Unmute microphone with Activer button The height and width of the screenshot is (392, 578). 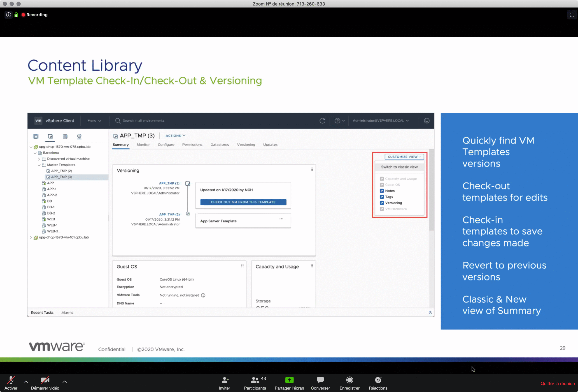pyautogui.click(x=11, y=380)
